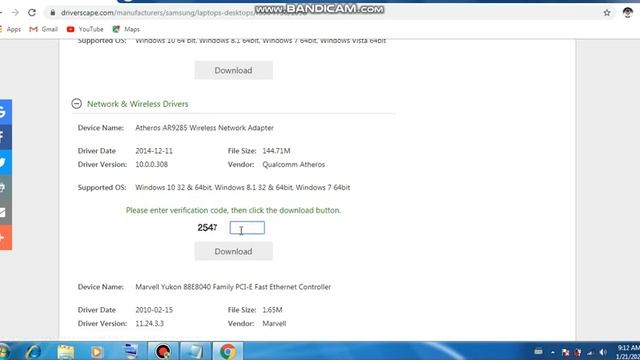The image size is (640, 360).
Task: Select file size 144.71M
Action: [x=276, y=151]
